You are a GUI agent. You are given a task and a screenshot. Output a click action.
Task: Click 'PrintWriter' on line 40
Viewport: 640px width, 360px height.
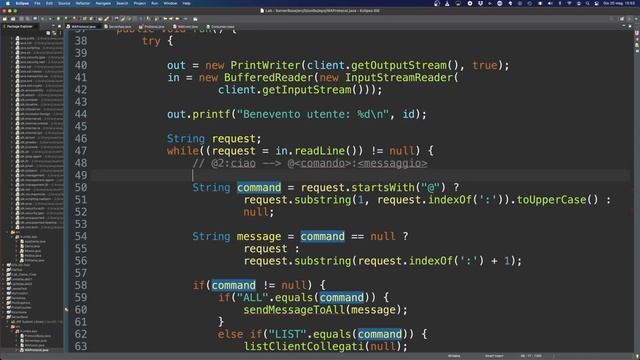[265, 65]
